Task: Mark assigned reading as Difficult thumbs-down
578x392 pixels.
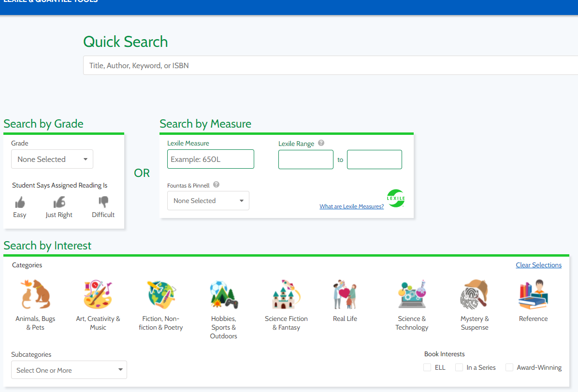Action: (x=103, y=202)
